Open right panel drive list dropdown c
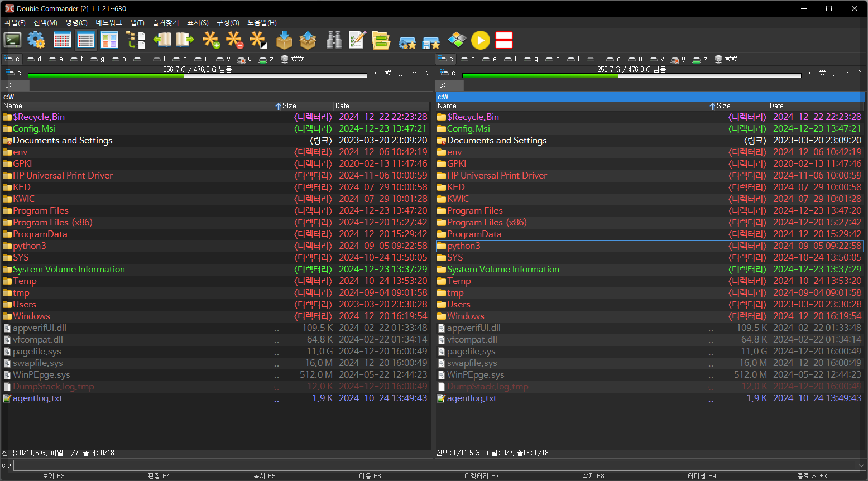Viewport: 868px width, 481px height. [448, 73]
